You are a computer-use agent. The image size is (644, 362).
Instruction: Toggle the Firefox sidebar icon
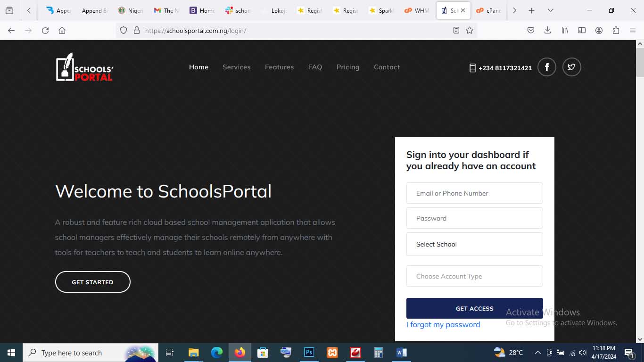click(x=582, y=30)
